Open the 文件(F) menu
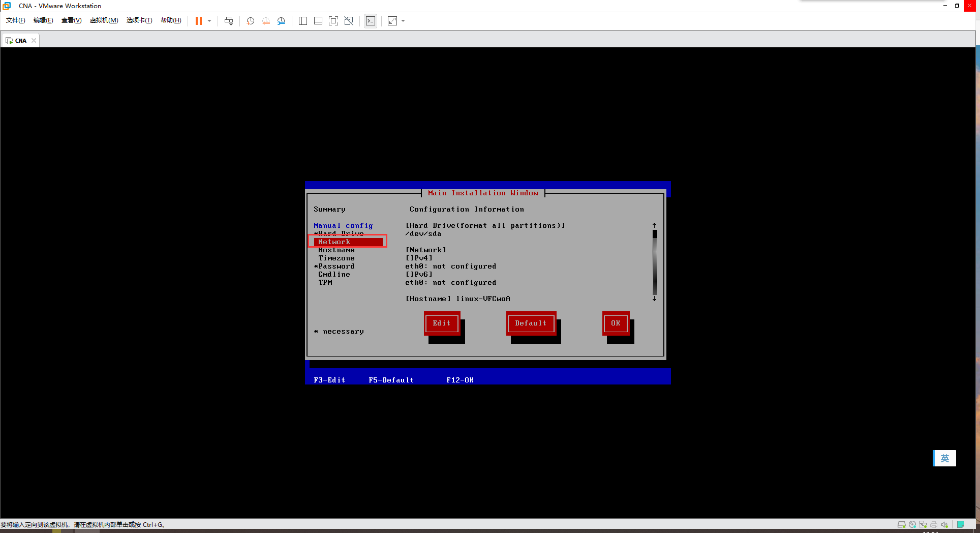The image size is (980, 533). point(16,20)
